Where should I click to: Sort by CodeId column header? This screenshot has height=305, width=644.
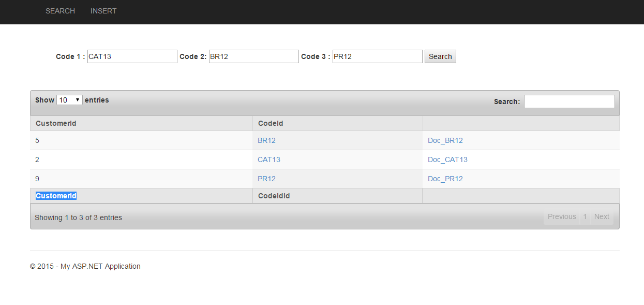pyautogui.click(x=337, y=123)
